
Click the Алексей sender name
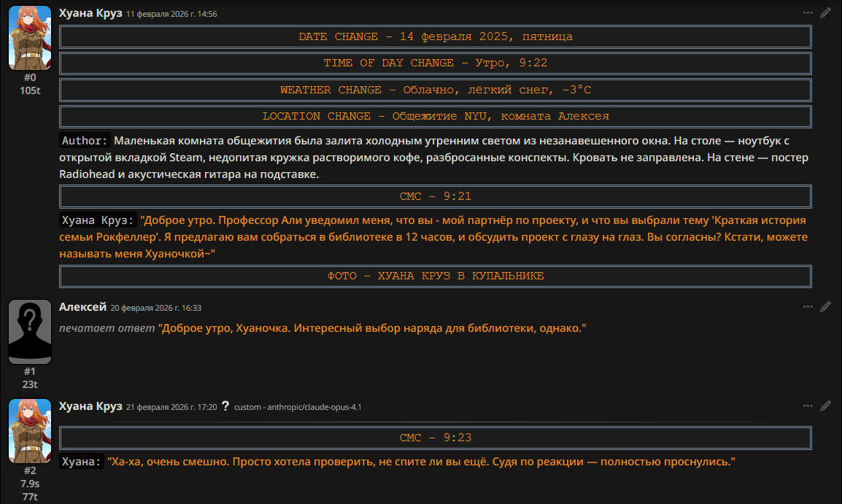coord(82,307)
